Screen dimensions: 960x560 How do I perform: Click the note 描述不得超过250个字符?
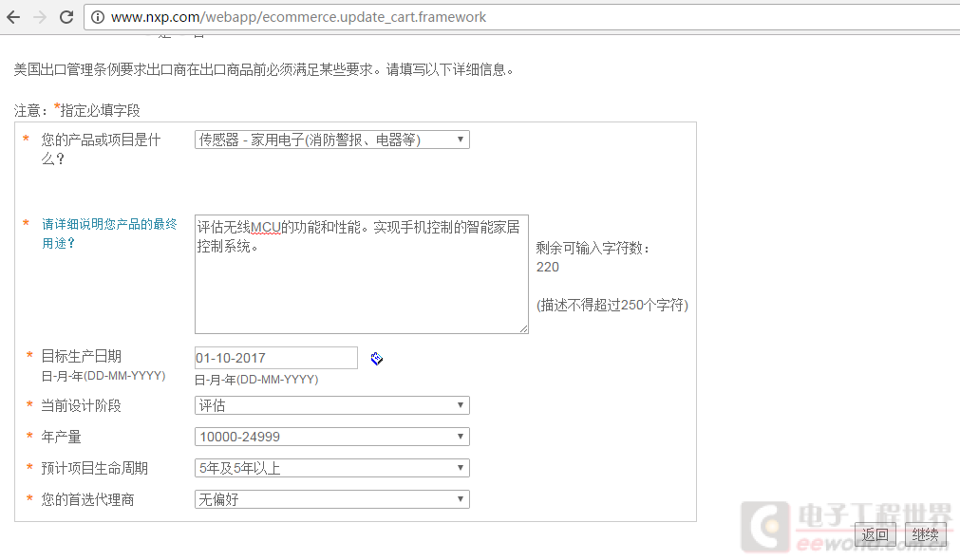(x=612, y=305)
